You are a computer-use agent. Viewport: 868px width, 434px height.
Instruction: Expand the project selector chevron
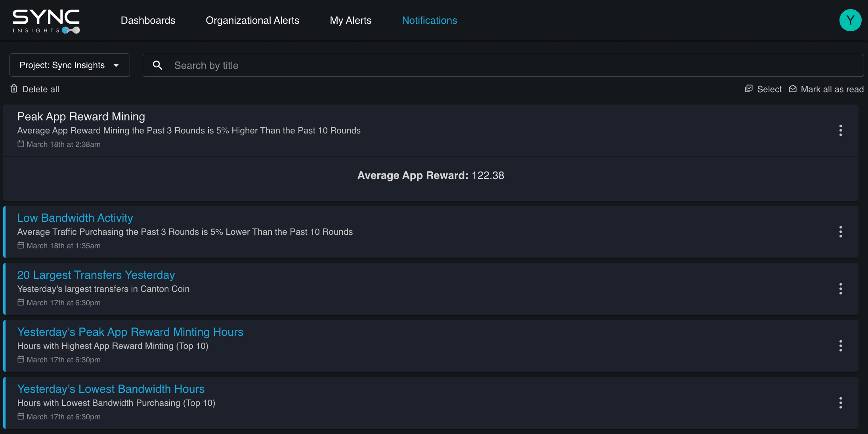(x=116, y=65)
